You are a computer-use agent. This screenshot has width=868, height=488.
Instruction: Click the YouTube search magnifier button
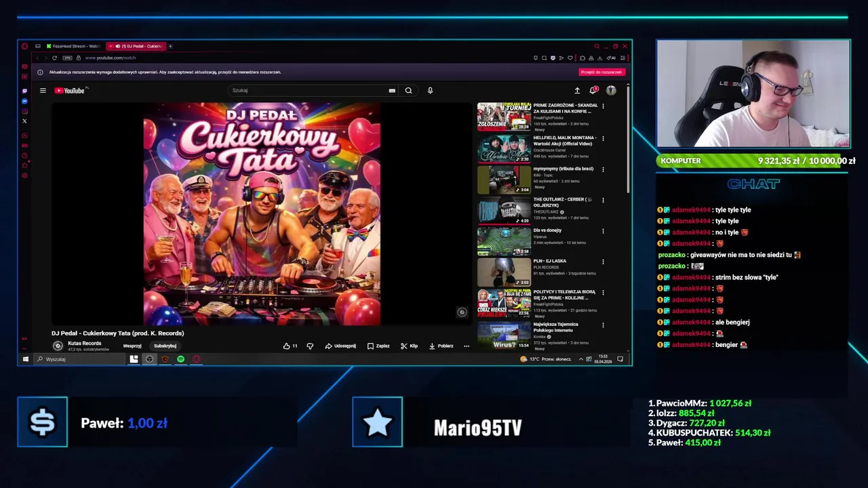[408, 90]
